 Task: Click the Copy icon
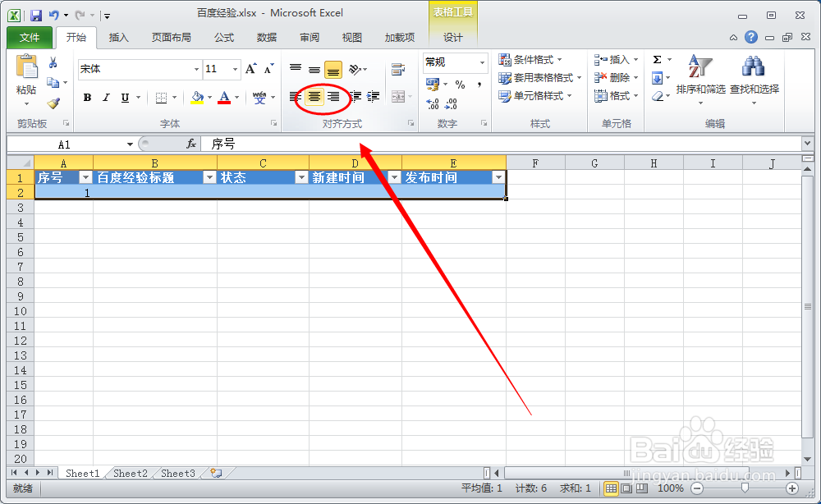(53, 82)
